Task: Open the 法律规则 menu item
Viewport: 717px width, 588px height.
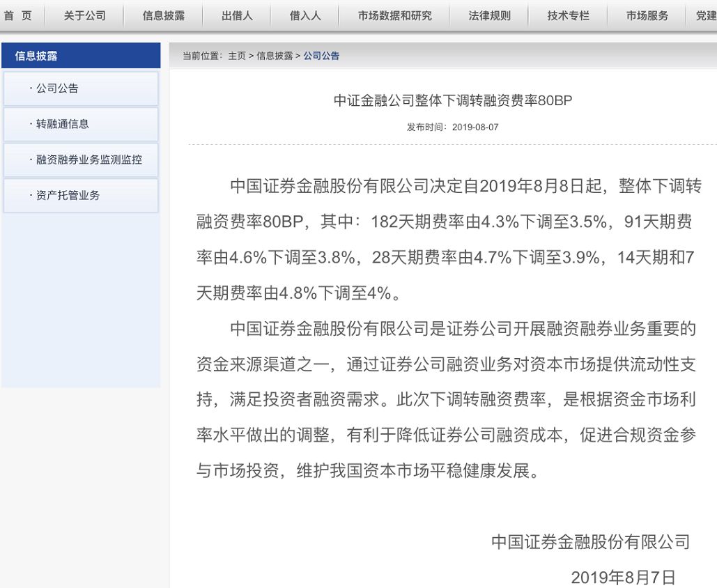Action: tap(489, 15)
